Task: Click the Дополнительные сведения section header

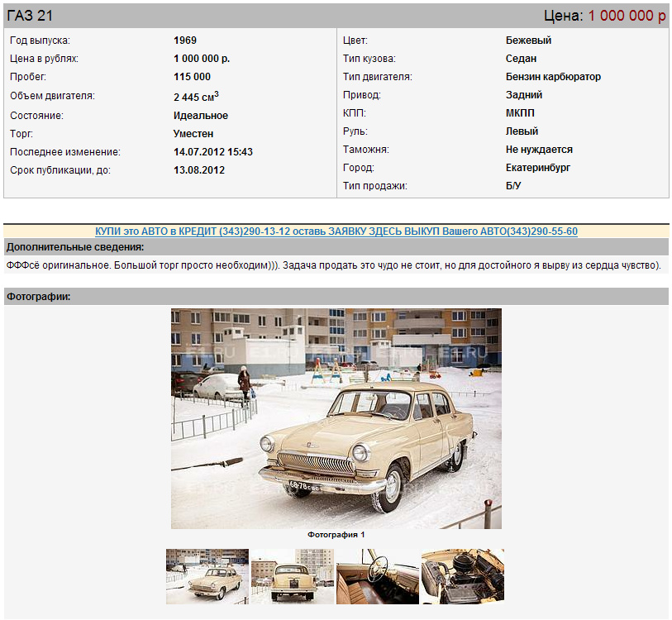Action: (75, 247)
